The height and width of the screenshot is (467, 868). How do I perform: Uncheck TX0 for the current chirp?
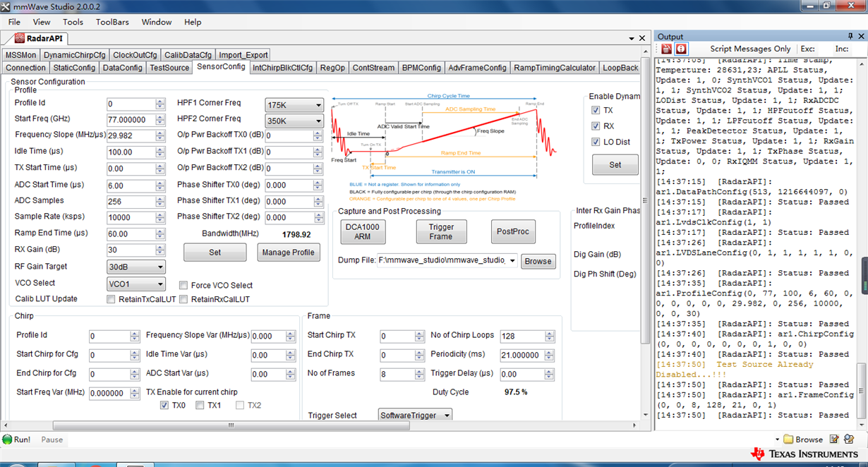coord(164,406)
